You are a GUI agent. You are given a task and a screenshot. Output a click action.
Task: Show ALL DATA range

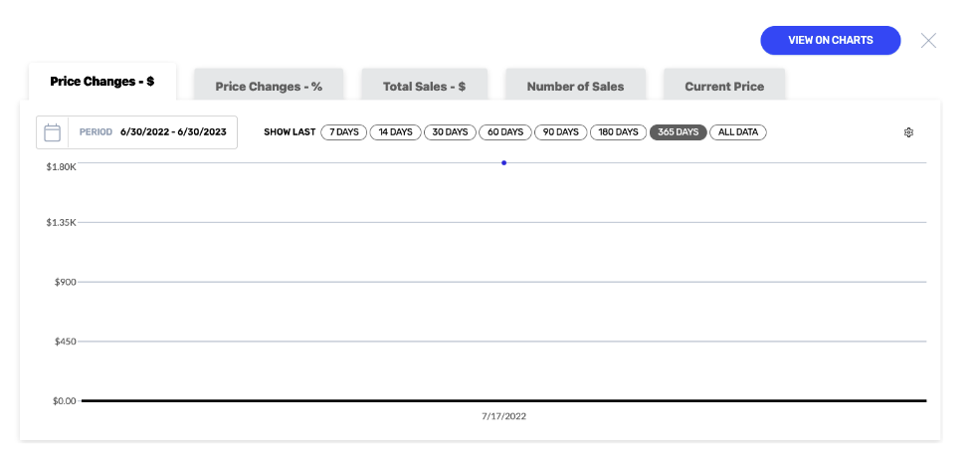[738, 132]
